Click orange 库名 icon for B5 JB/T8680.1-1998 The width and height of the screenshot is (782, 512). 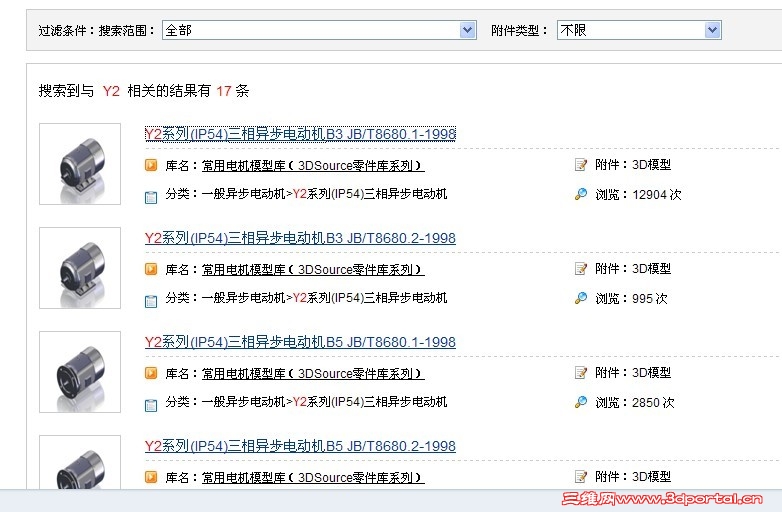pos(151,373)
